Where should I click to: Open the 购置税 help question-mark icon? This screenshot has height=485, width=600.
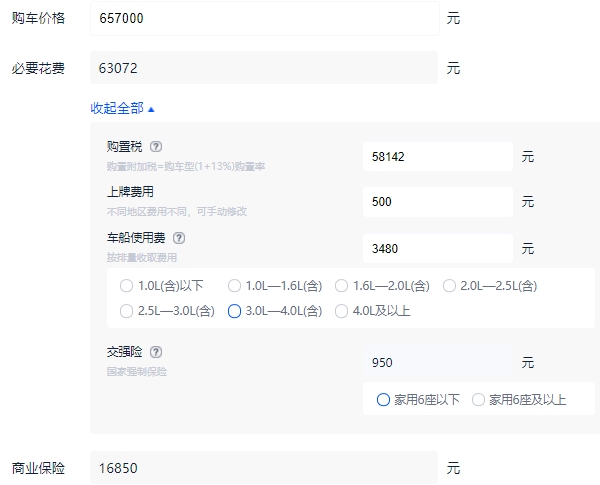pyautogui.click(x=156, y=147)
